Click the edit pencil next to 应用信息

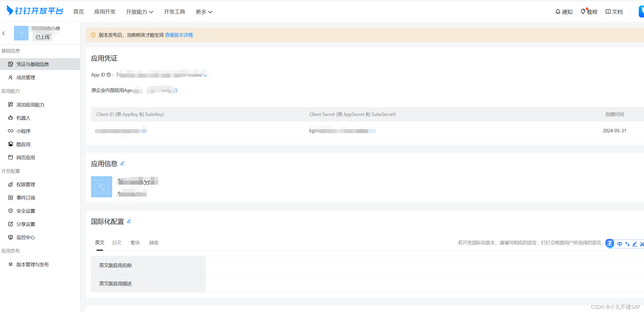tap(122, 164)
